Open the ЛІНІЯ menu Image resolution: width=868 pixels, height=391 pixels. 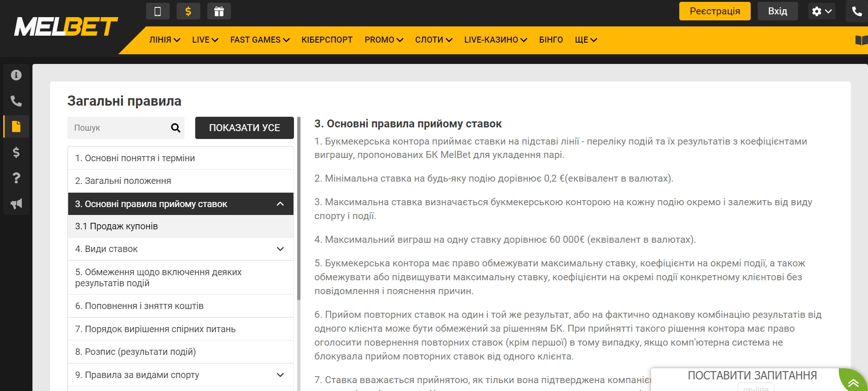pyautogui.click(x=164, y=40)
